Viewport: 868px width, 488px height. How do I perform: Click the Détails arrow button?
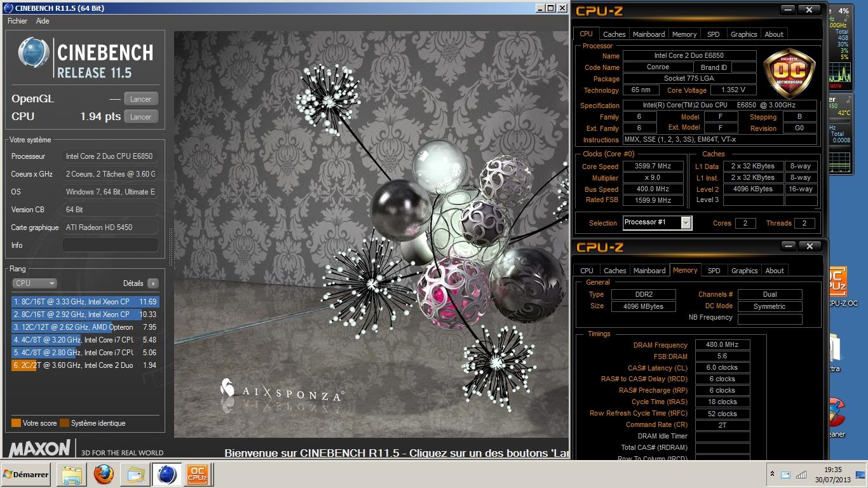pos(153,283)
